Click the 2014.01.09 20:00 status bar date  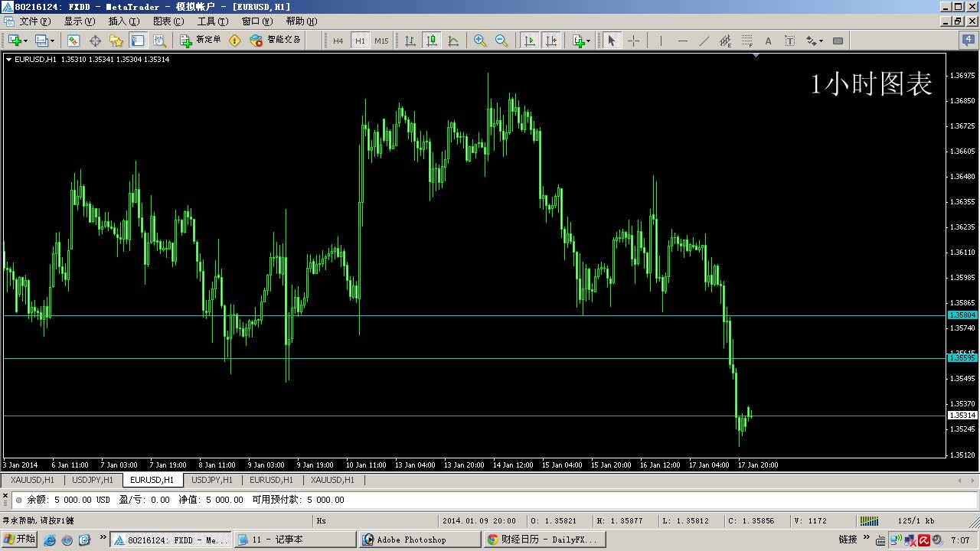pyautogui.click(x=479, y=521)
